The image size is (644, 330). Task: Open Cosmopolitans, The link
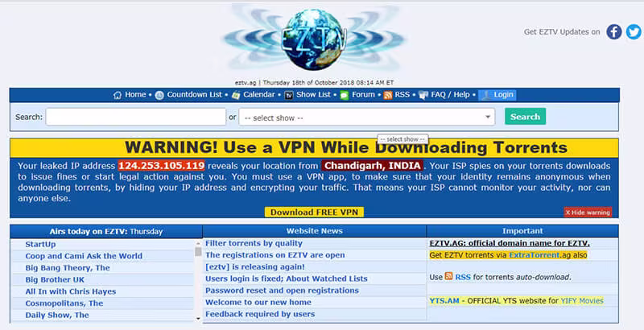point(64,303)
